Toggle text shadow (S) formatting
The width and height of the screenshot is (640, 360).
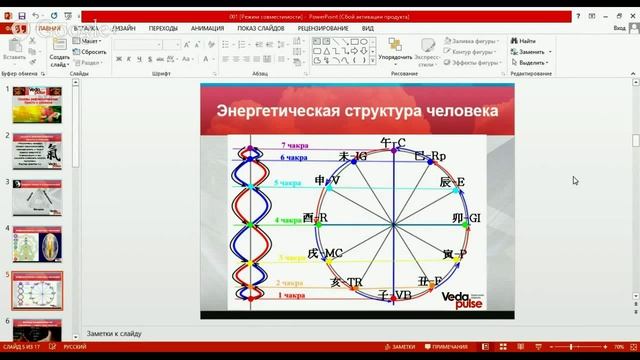150,59
